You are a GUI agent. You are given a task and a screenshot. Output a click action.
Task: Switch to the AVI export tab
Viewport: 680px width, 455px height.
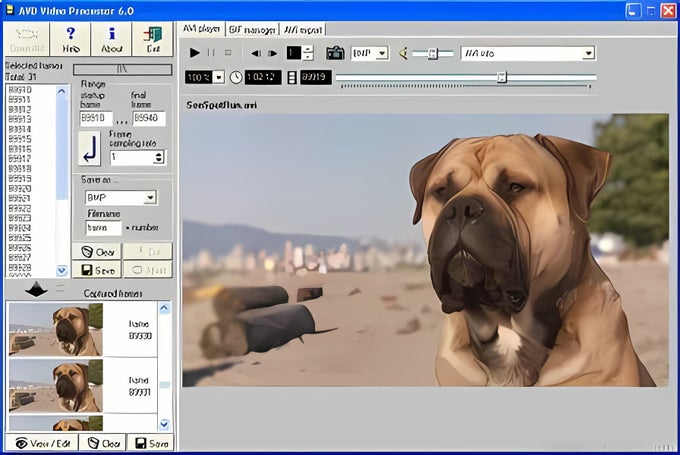pyautogui.click(x=303, y=29)
